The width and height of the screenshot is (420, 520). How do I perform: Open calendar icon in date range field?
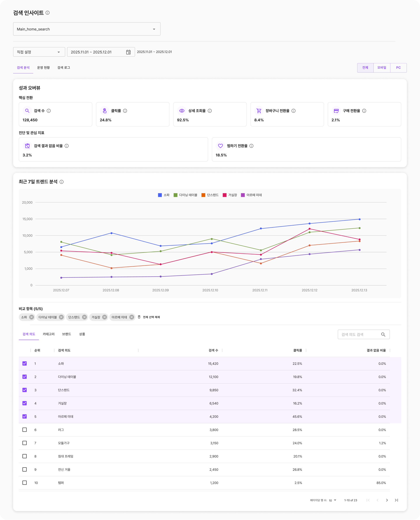[128, 52]
